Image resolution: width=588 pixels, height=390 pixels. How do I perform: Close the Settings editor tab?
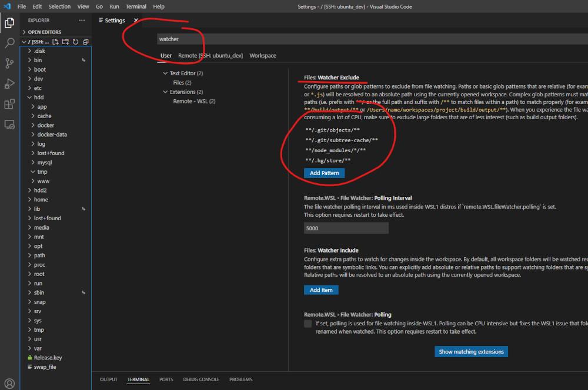pos(136,20)
